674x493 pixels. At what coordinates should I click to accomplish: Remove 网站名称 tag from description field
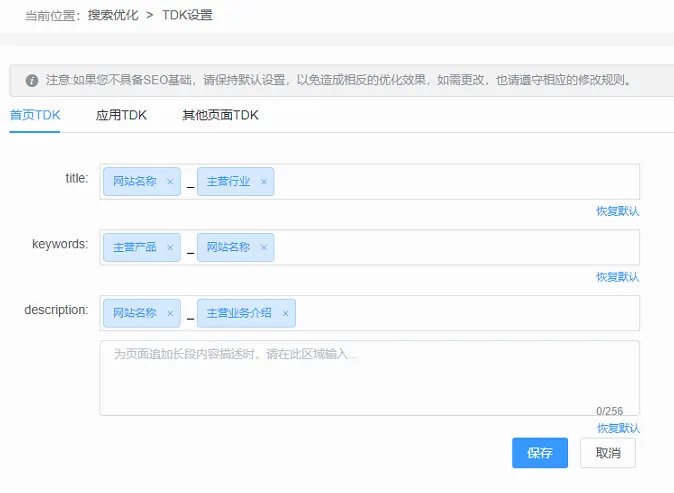click(170, 313)
